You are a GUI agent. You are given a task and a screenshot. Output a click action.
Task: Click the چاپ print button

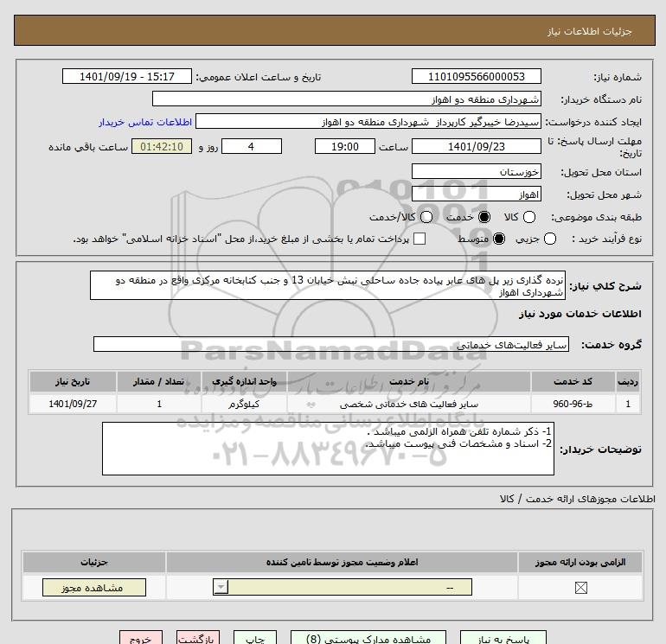click(255, 638)
